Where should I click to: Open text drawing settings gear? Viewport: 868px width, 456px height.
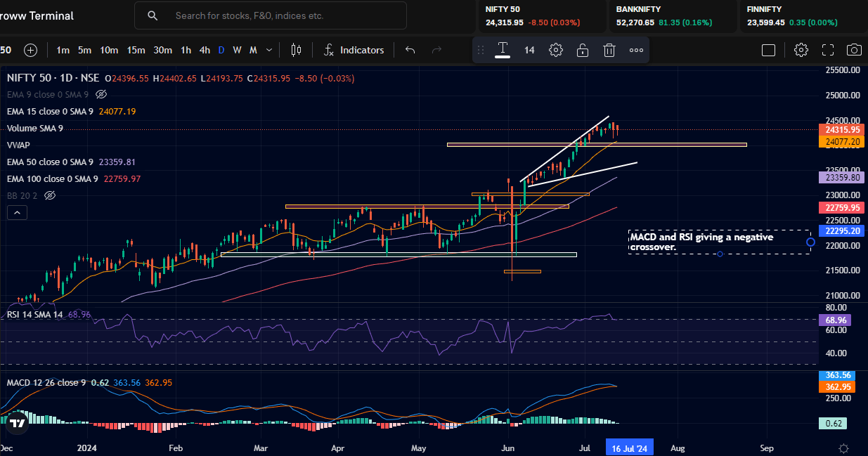555,50
